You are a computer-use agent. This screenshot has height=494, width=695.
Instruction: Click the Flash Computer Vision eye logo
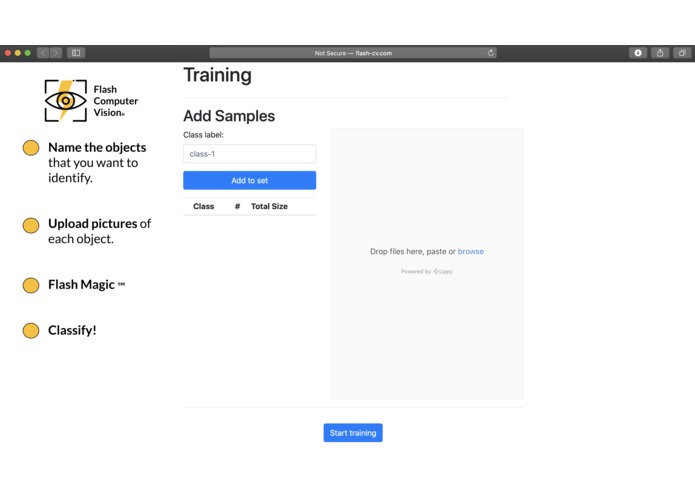(66, 101)
